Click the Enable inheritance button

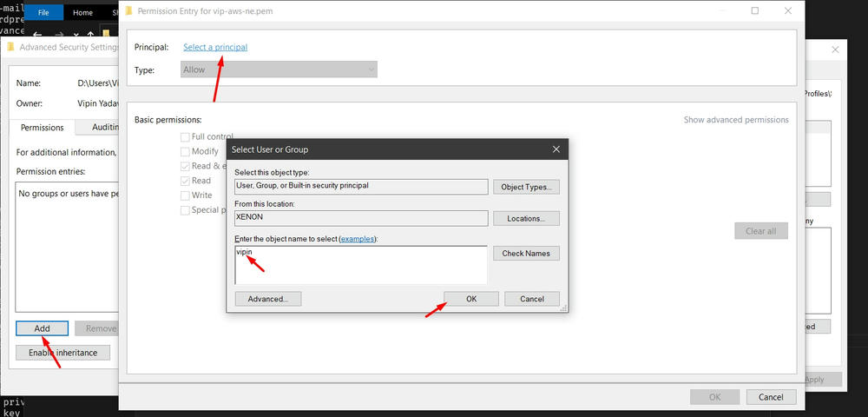tap(62, 353)
